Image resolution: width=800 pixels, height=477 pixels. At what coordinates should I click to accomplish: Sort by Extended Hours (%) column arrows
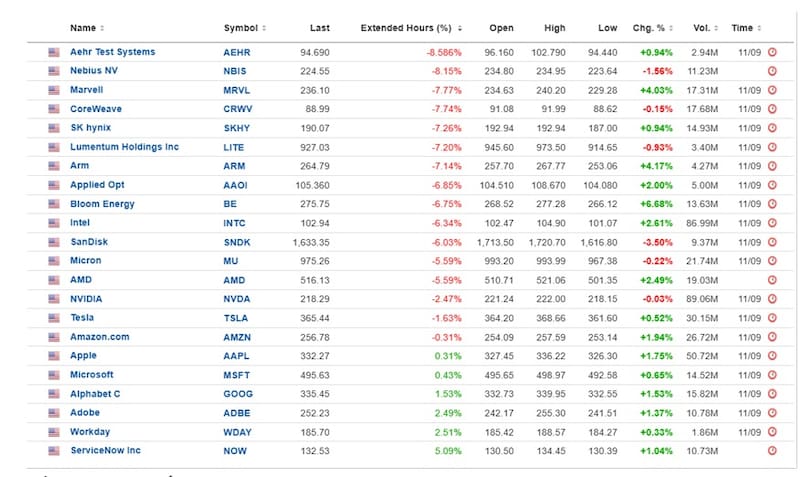click(459, 28)
